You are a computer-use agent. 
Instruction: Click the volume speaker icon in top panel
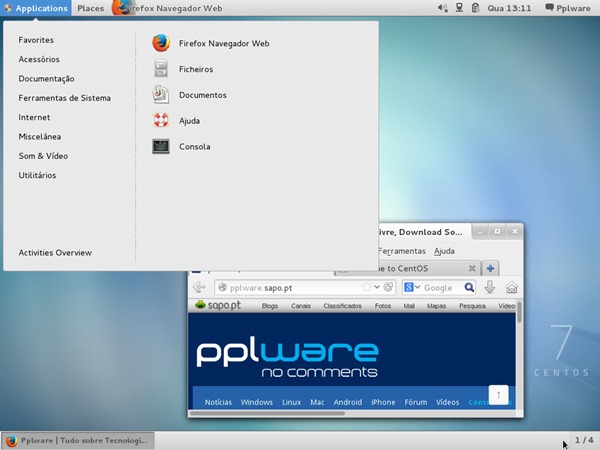[442, 8]
